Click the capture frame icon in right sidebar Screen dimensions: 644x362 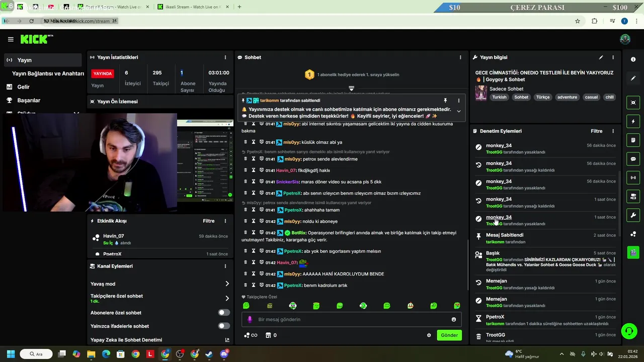633,103
